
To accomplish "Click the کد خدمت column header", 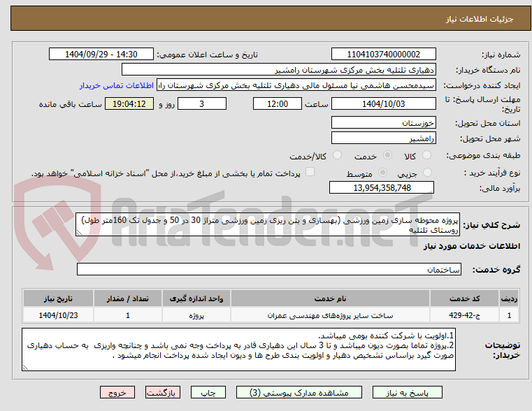I will [464, 298].
